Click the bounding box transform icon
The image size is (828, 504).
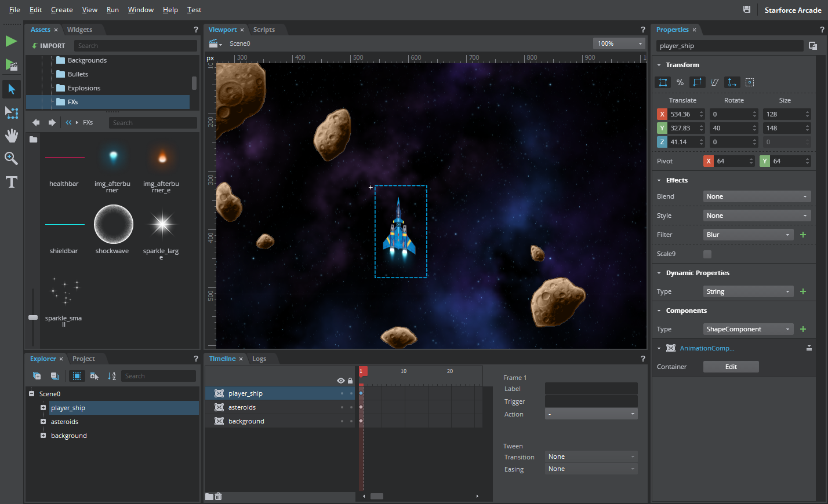(663, 82)
